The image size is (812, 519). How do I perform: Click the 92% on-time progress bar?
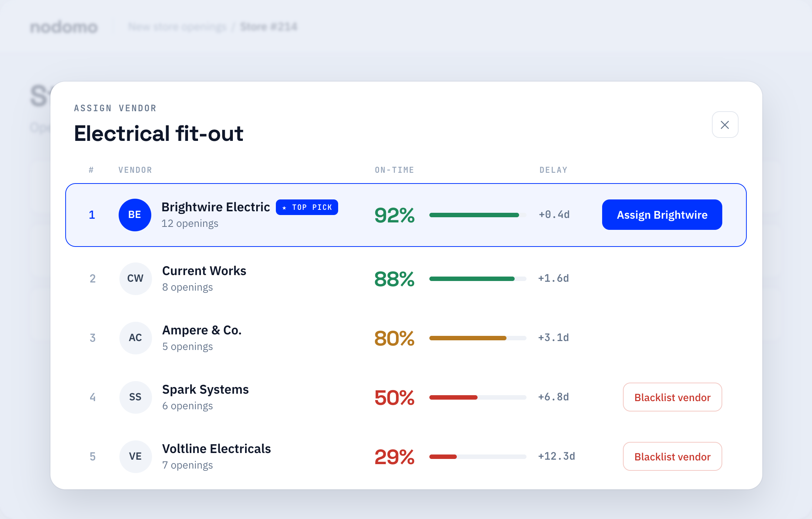tap(478, 215)
